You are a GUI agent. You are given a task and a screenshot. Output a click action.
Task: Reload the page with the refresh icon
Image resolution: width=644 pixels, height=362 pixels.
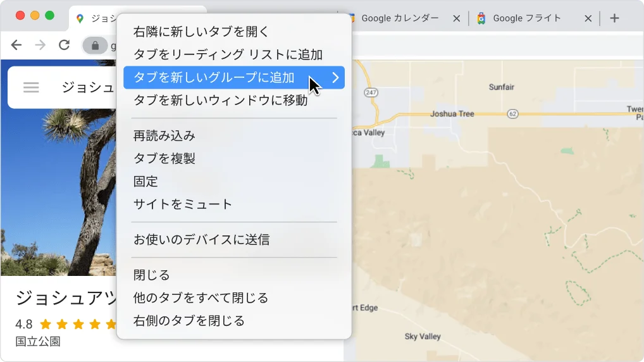pyautogui.click(x=64, y=45)
